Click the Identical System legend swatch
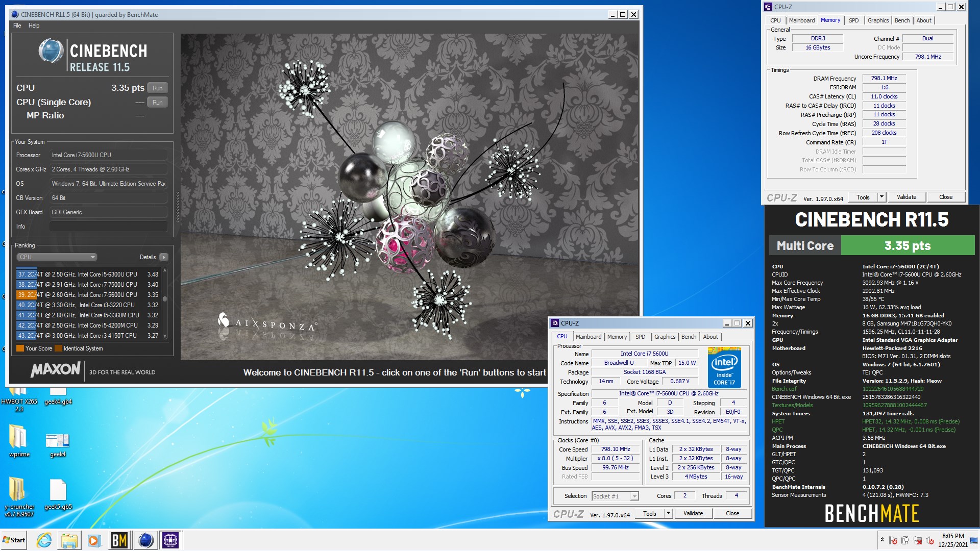 tap(58, 348)
